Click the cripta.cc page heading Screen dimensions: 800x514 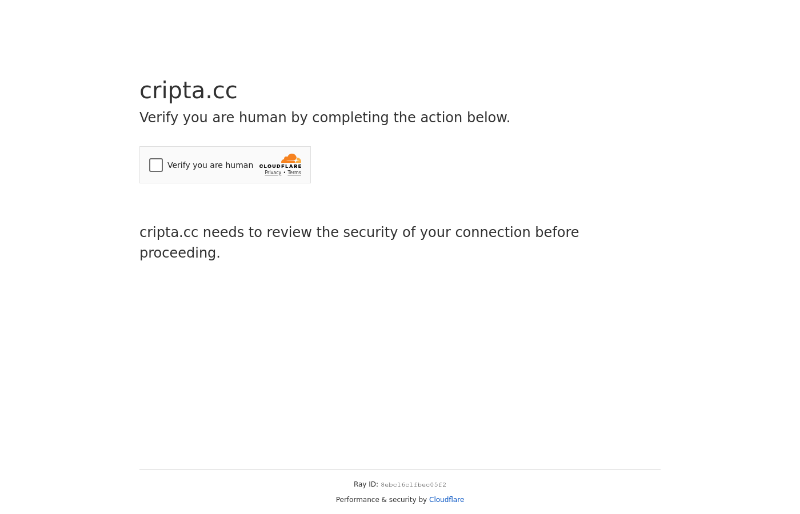point(188,91)
